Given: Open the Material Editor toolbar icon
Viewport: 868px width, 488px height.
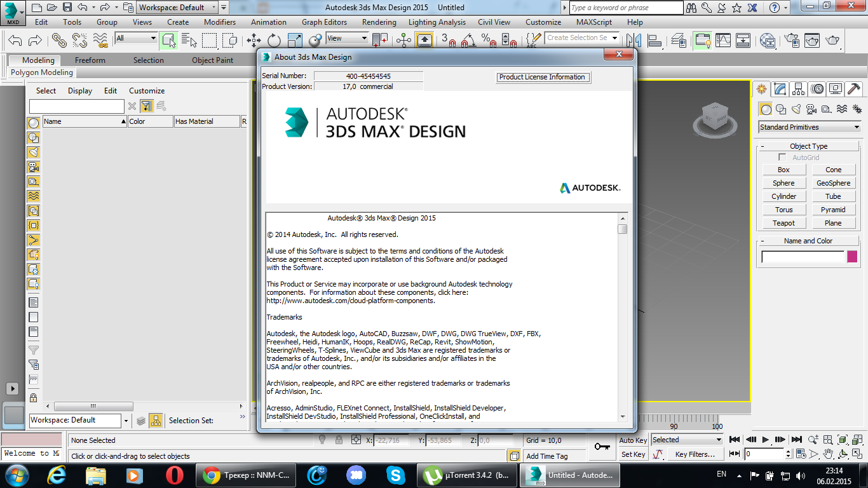Looking at the screenshot, I should click(x=768, y=40).
